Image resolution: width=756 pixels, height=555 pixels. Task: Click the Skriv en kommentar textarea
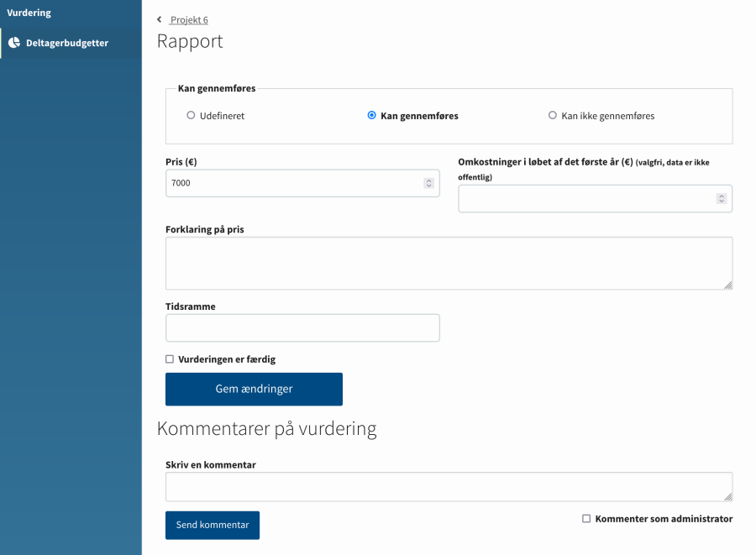coord(449,487)
